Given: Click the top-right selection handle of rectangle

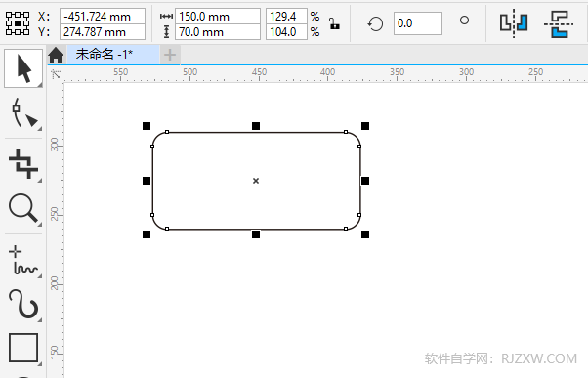Looking at the screenshot, I should pos(365,126).
